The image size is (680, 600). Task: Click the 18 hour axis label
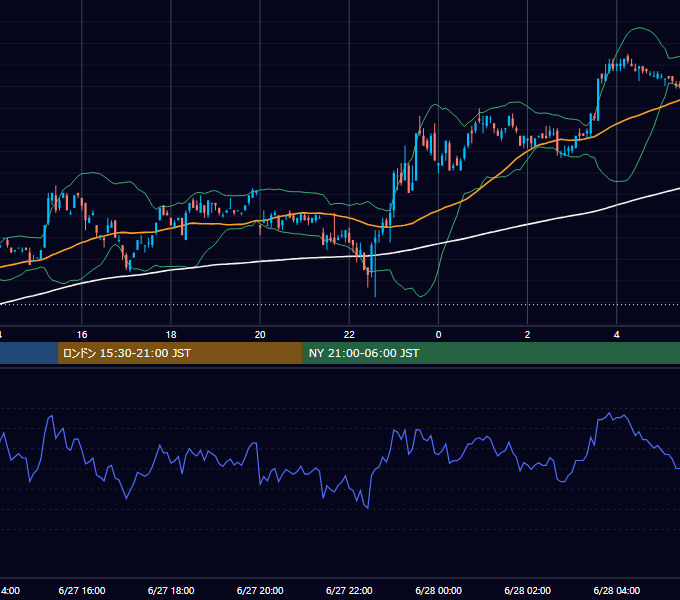pyautogui.click(x=171, y=335)
